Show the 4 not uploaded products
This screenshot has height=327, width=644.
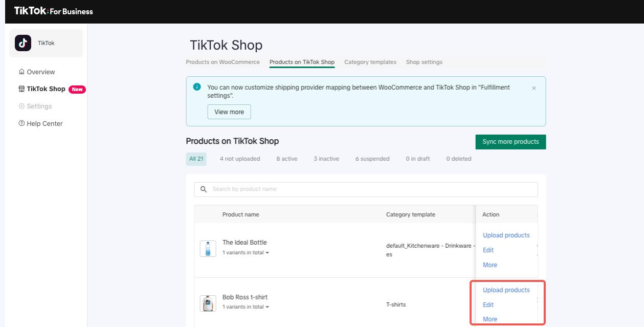(240, 159)
